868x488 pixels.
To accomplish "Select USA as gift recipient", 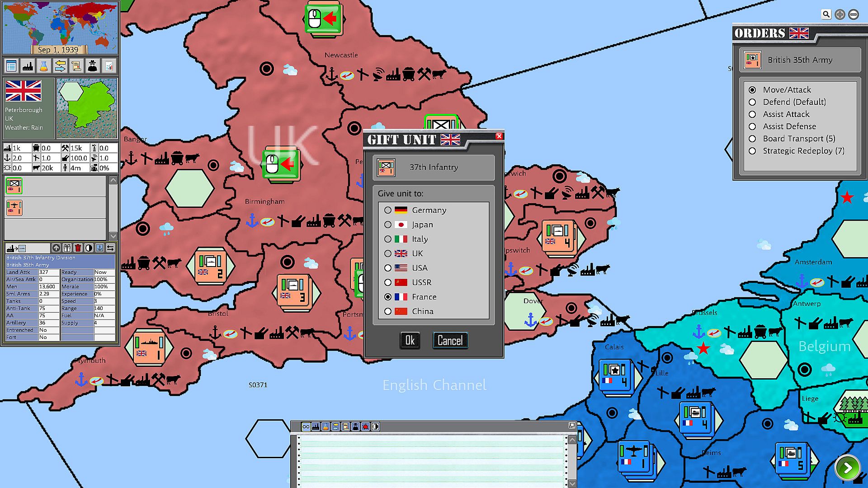I will (388, 268).
